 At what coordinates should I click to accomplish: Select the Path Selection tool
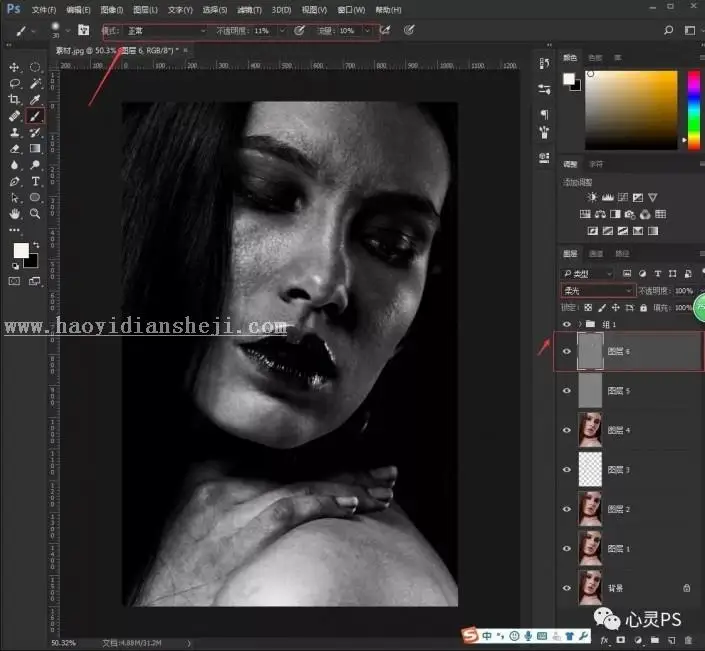[14, 198]
